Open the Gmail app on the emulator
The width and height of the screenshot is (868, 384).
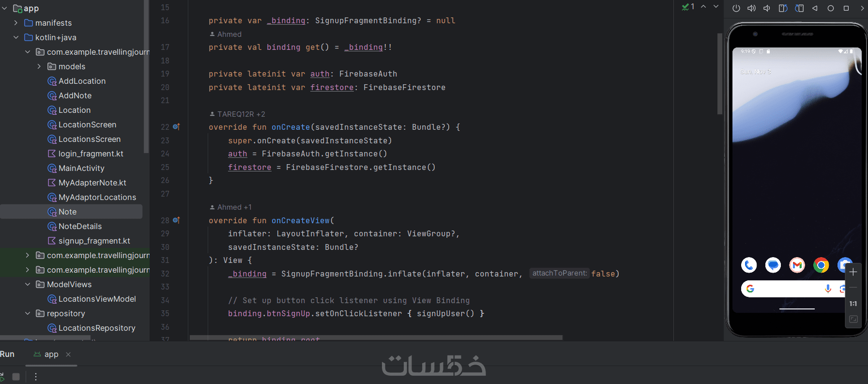click(x=797, y=265)
